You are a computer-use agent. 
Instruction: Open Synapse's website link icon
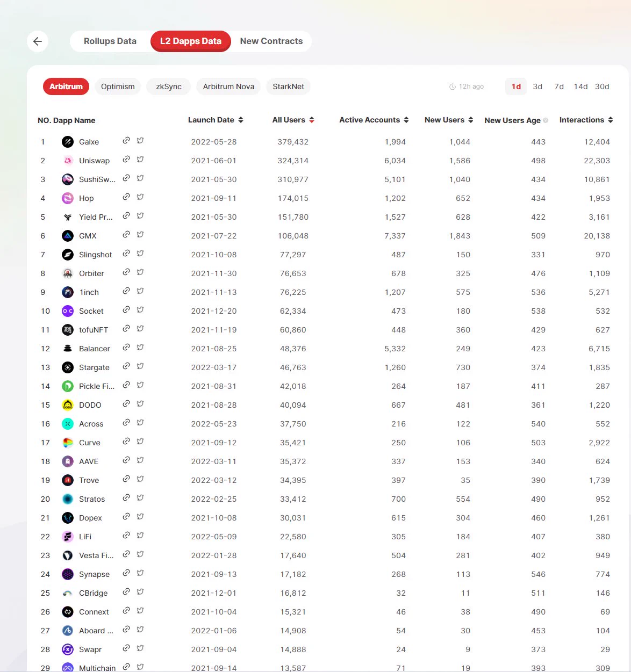pos(126,573)
